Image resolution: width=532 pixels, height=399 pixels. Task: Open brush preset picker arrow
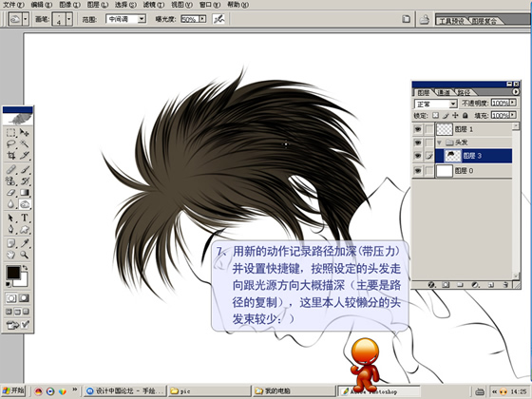coord(69,19)
